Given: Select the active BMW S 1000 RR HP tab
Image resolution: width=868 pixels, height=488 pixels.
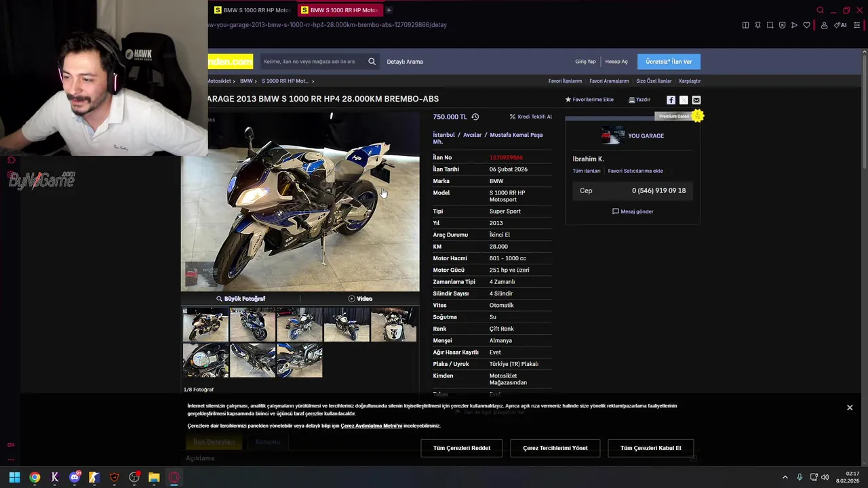Looking at the screenshot, I should (x=340, y=10).
